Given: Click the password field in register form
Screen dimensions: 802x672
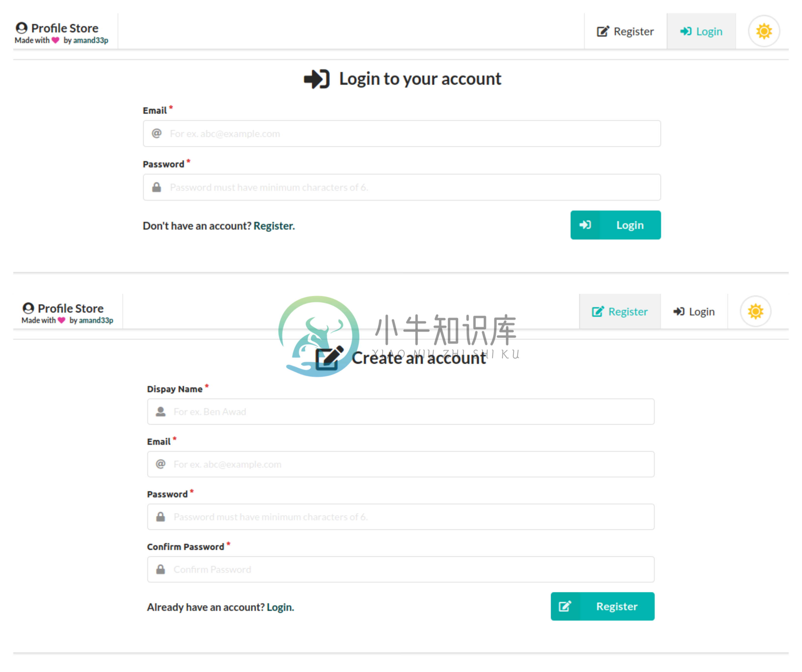Looking at the screenshot, I should click(401, 517).
